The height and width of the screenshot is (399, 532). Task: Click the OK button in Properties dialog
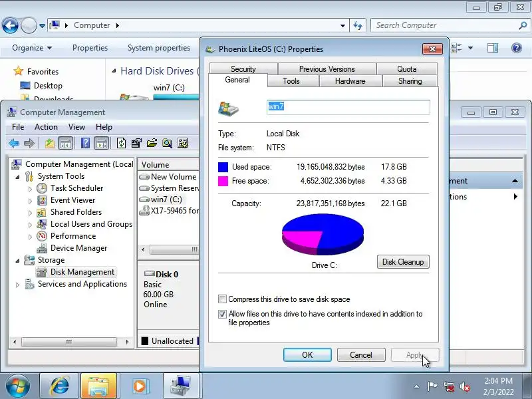pos(307,355)
